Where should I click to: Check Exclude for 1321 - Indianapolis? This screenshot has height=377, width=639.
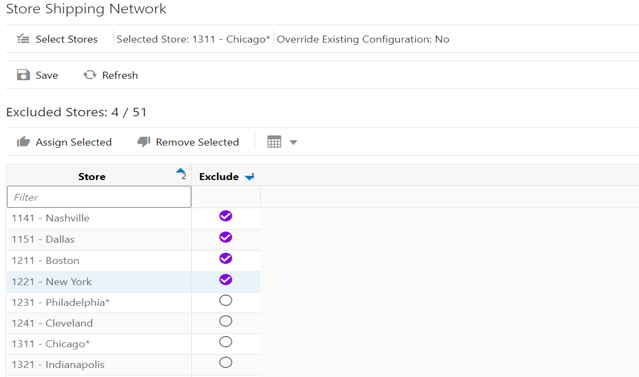click(x=226, y=362)
